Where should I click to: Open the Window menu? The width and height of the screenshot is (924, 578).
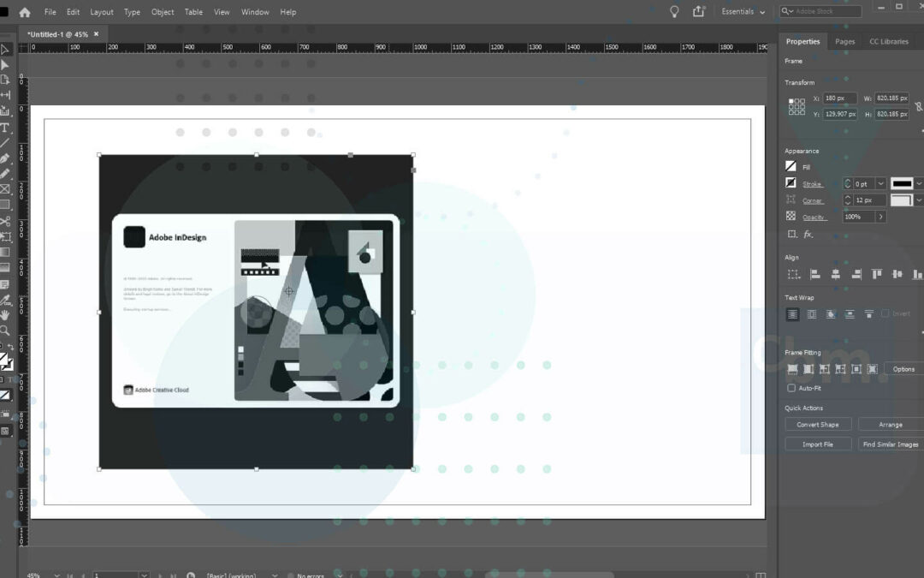[x=255, y=12]
